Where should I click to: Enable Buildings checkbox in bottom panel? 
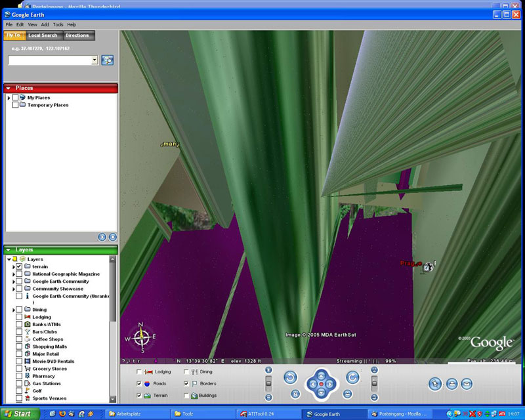click(186, 396)
